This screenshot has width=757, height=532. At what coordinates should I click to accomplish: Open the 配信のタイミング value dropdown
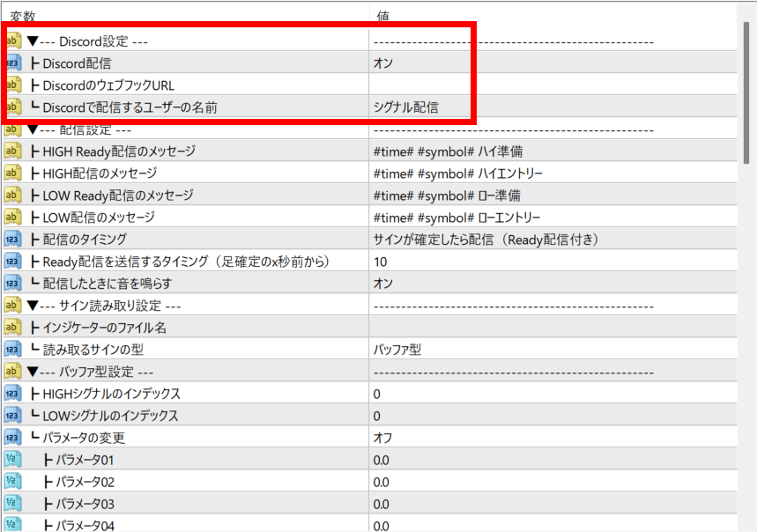pyautogui.click(x=486, y=240)
